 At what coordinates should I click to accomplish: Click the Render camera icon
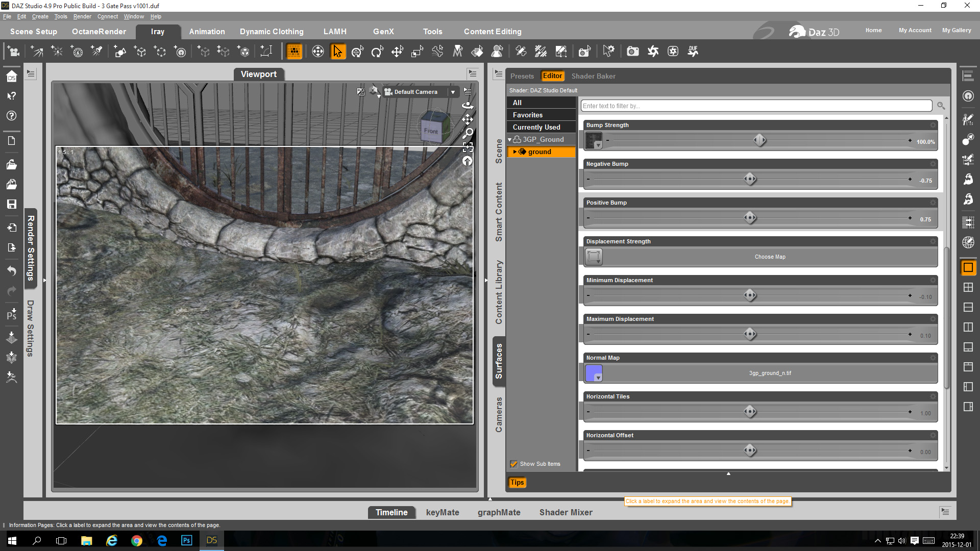tap(632, 52)
